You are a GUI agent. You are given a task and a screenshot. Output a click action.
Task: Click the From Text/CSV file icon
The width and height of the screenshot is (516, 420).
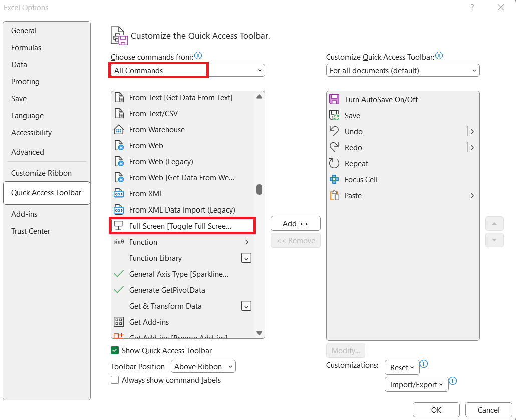click(119, 114)
